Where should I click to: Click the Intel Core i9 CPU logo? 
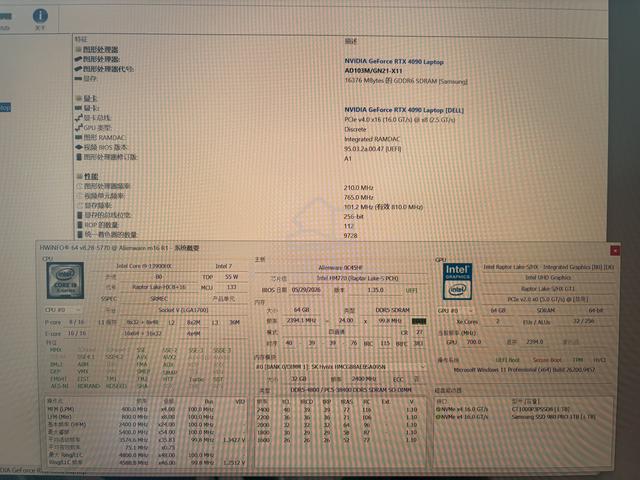point(65,280)
